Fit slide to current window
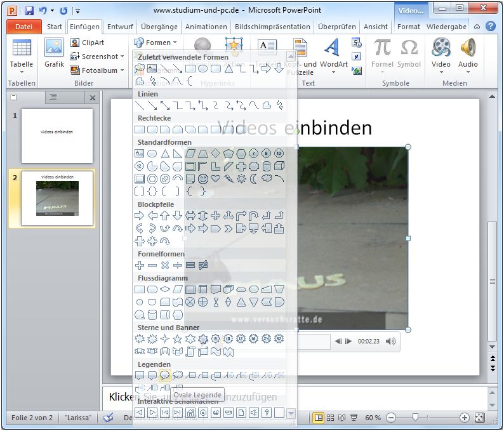The image size is (504, 431). [x=479, y=418]
